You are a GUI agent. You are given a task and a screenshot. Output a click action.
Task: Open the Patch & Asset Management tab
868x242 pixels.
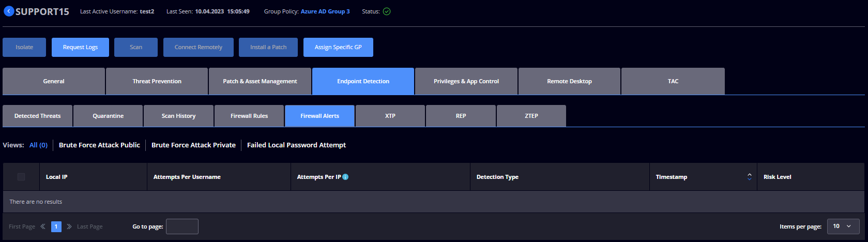(x=260, y=81)
